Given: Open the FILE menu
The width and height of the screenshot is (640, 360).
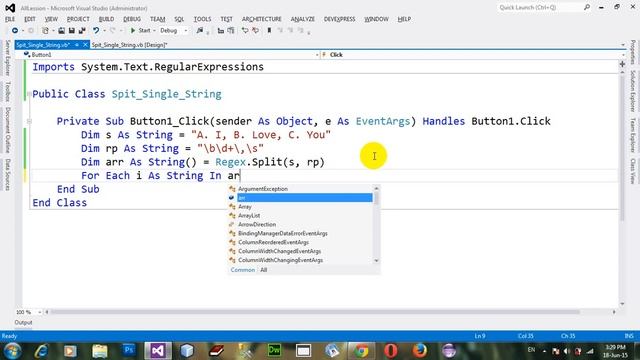Looking at the screenshot, I should coord(10,19).
